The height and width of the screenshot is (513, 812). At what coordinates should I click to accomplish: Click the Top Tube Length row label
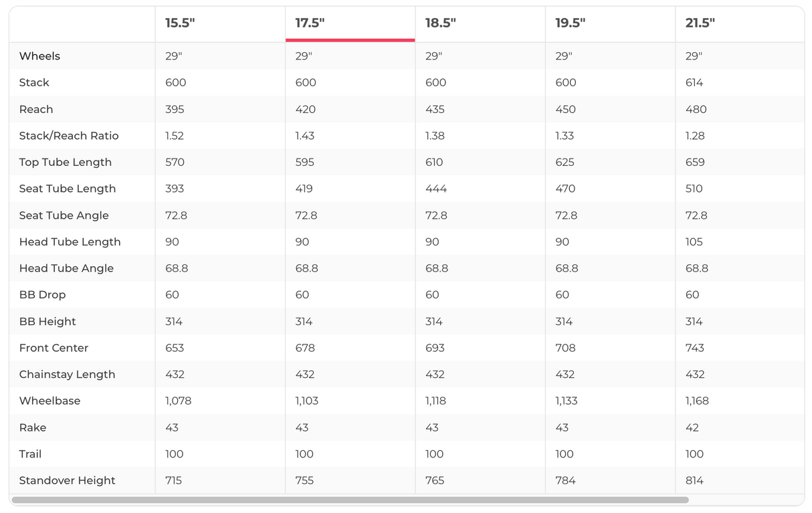click(x=66, y=163)
